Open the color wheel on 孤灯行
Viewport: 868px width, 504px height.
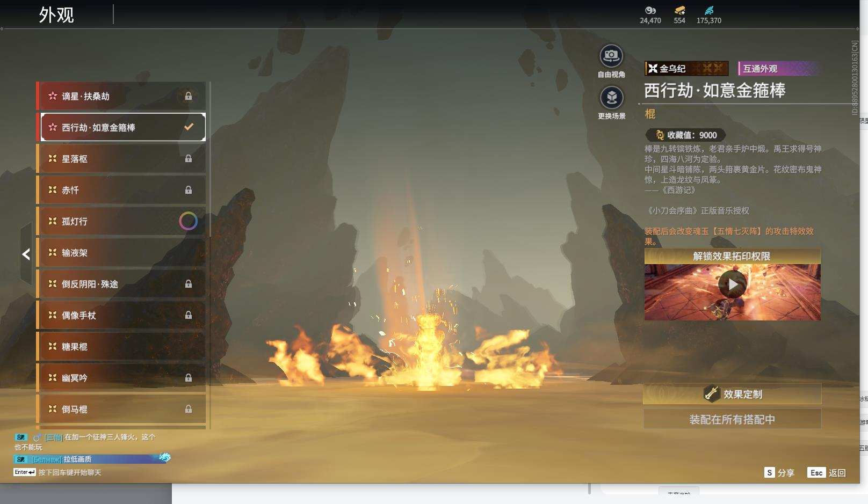tap(188, 221)
